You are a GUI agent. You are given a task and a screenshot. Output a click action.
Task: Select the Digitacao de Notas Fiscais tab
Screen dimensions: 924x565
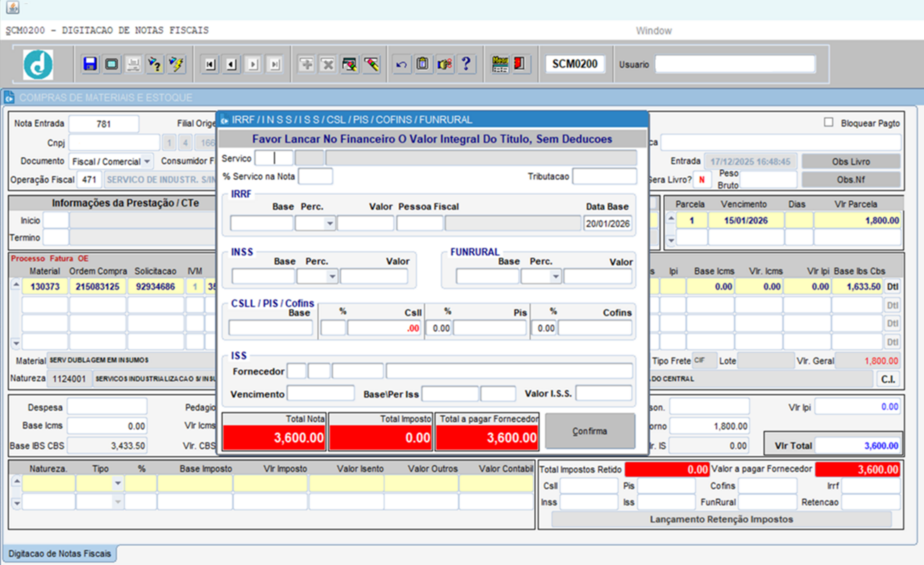60,554
